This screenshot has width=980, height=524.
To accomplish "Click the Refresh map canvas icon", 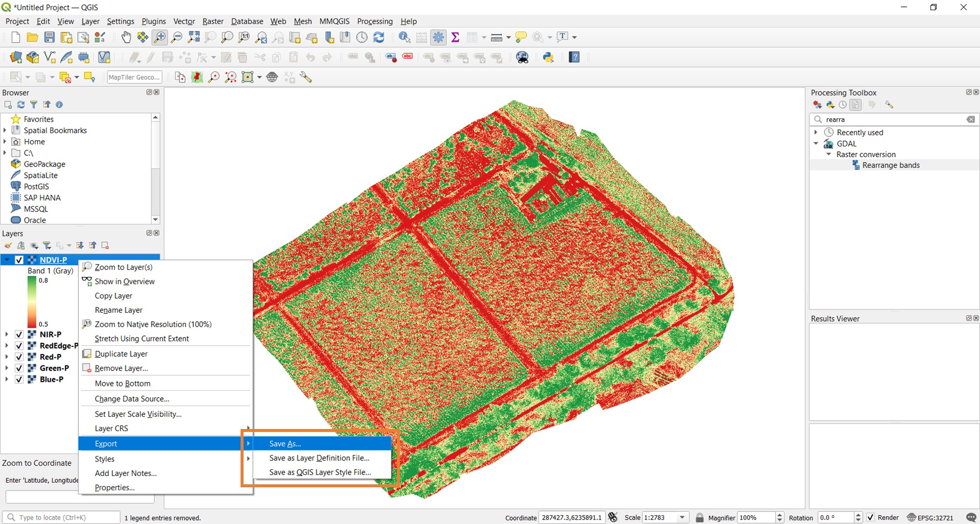I will [379, 37].
